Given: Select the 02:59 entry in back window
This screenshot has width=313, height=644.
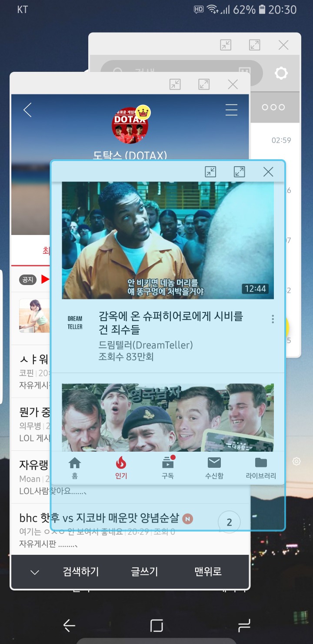Looking at the screenshot, I should [281, 141].
